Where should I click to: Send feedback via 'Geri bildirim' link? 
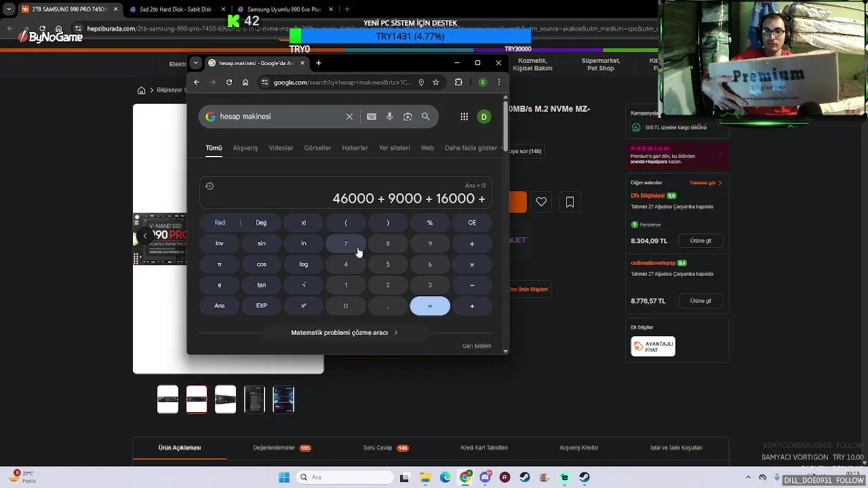(477, 346)
